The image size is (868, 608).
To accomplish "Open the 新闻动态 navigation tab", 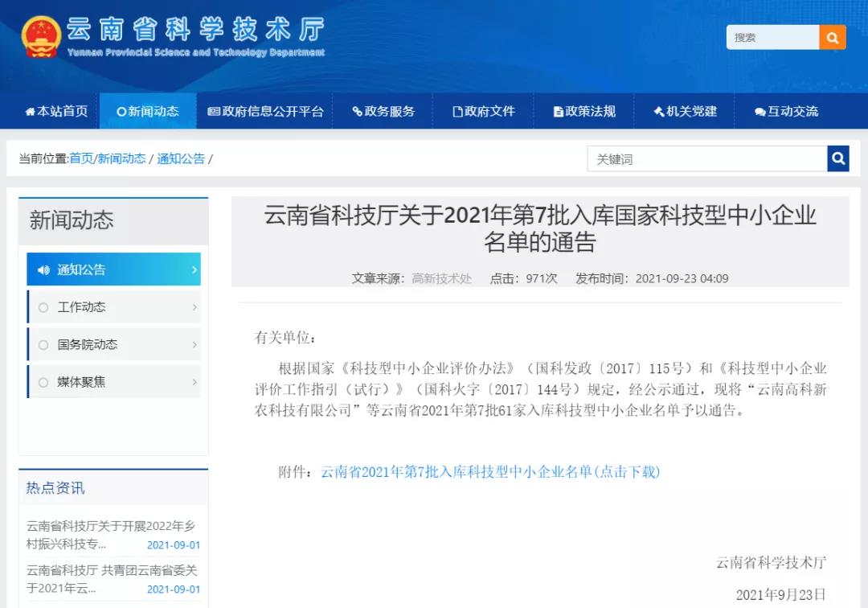I will pyautogui.click(x=148, y=111).
